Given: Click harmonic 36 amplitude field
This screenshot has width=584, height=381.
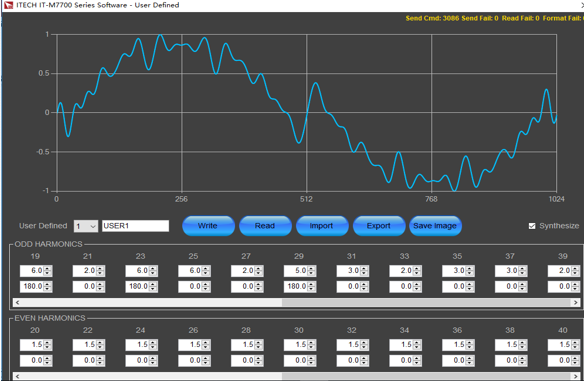Looking at the screenshot, I should tap(454, 345).
